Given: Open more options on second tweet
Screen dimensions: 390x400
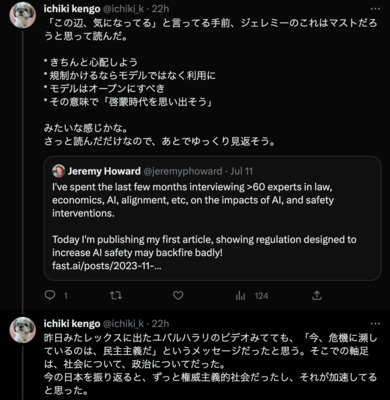Looking at the screenshot, I should (375, 324).
